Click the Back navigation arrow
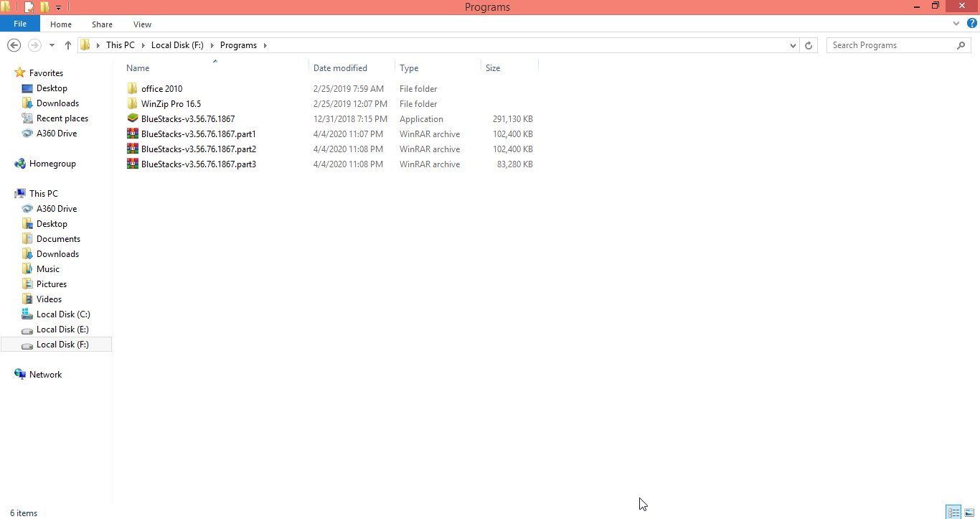The image size is (980, 519). (x=14, y=45)
